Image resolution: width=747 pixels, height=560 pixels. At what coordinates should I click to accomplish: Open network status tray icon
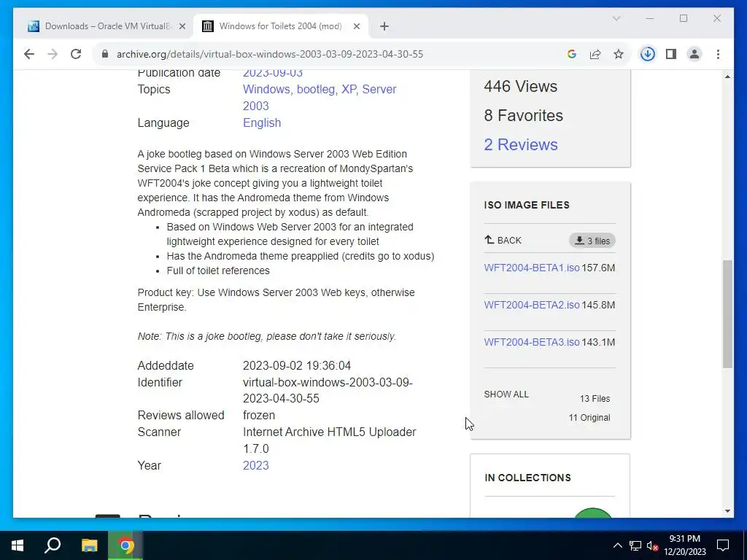coord(635,545)
